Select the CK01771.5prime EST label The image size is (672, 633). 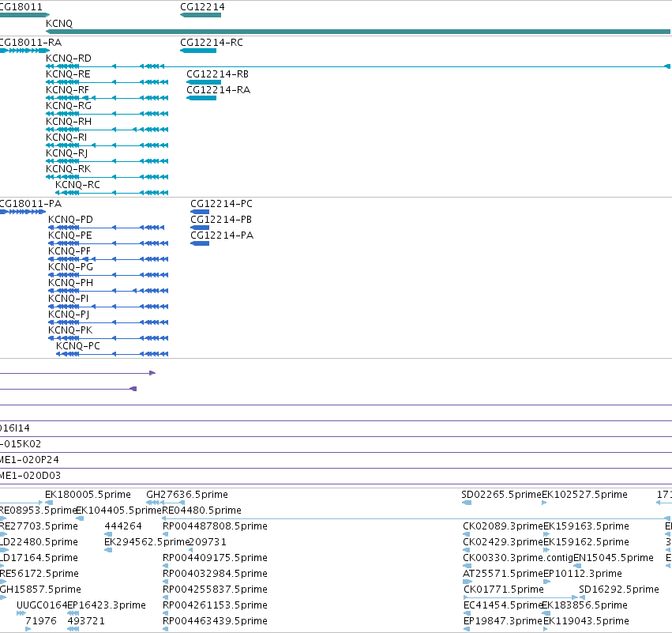pos(504,590)
